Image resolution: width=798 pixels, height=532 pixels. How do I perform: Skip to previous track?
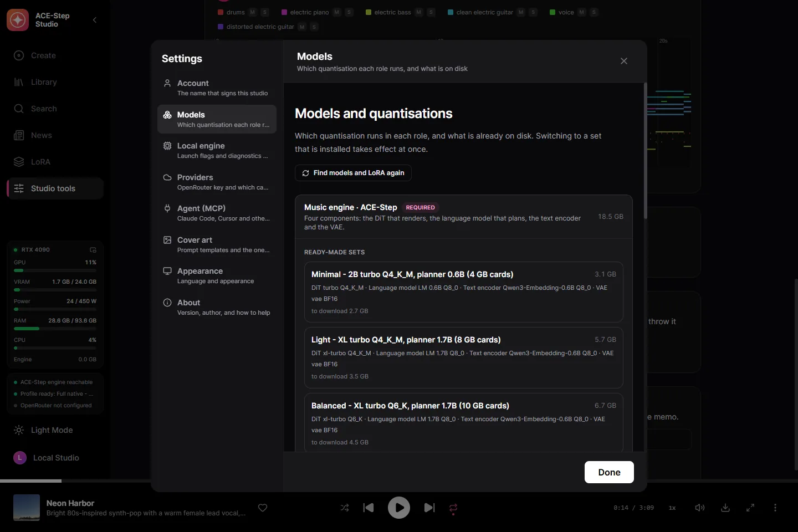[369, 508]
